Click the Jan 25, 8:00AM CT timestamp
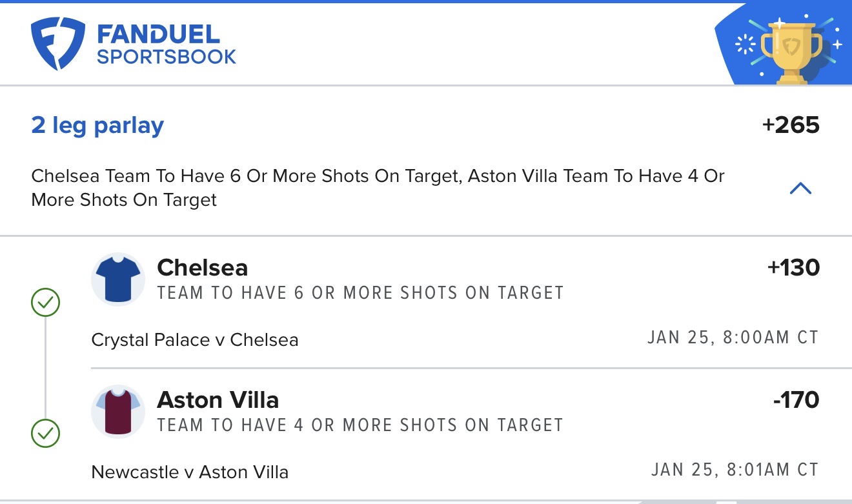This screenshot has width=852, height=504. tap(733, 338)
